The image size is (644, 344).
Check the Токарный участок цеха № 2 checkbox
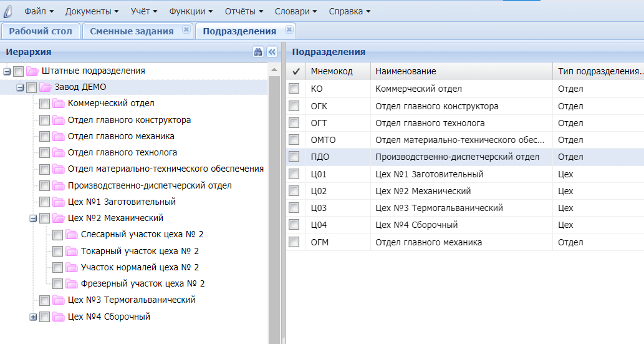pyautogui.click(x=57, y=251)
